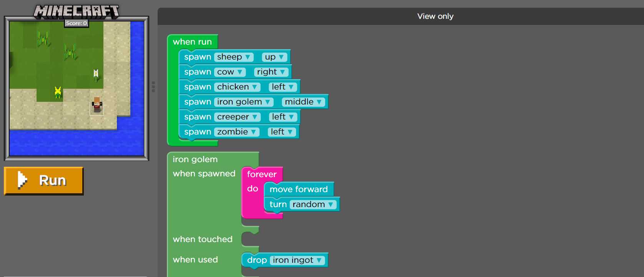This screenshot has height=277, width=644.
Task: Open the right direction dropdown
Action: pos(271,72)
